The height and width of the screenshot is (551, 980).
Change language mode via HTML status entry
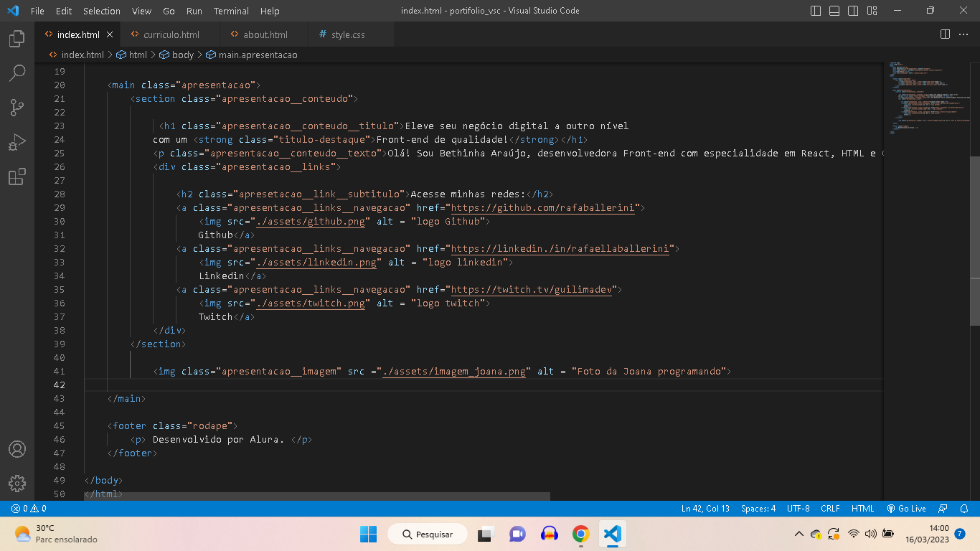pyautogui.click(x=863, y=509)
